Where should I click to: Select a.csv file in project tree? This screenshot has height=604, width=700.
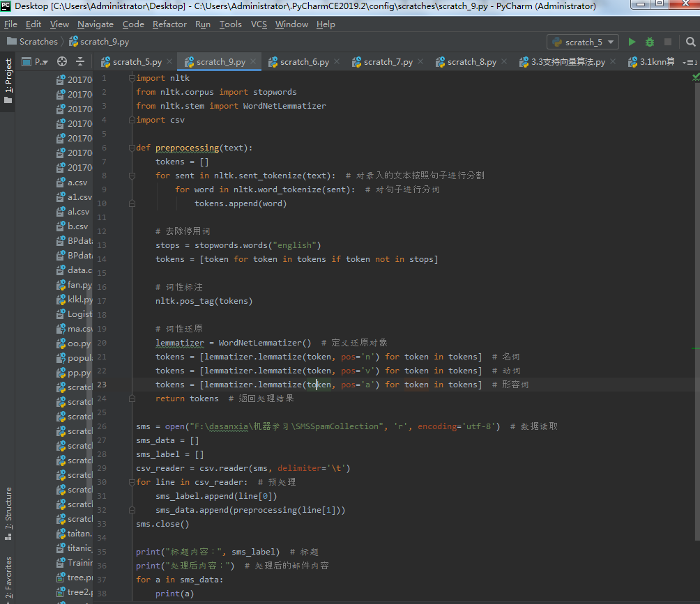tap(73, 183)
